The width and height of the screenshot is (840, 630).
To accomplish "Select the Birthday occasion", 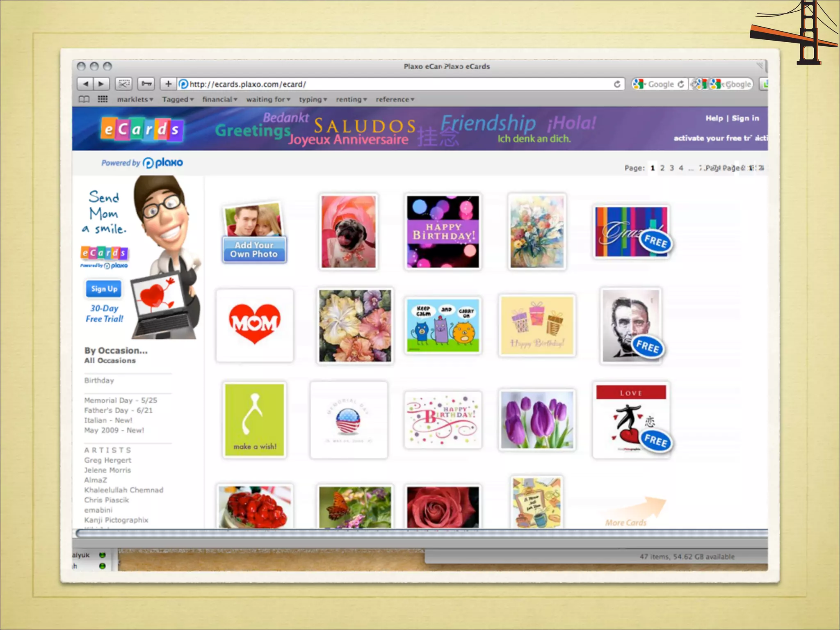I will point(99,380).
